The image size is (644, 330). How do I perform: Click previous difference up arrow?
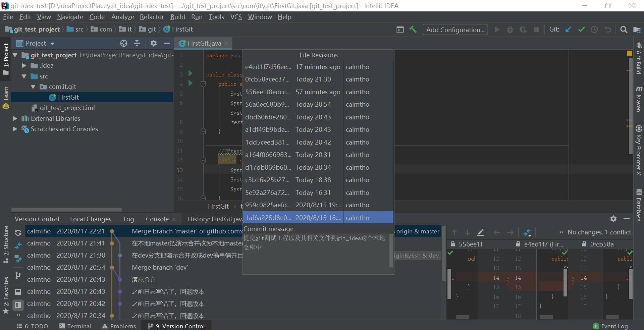[454, 232]
